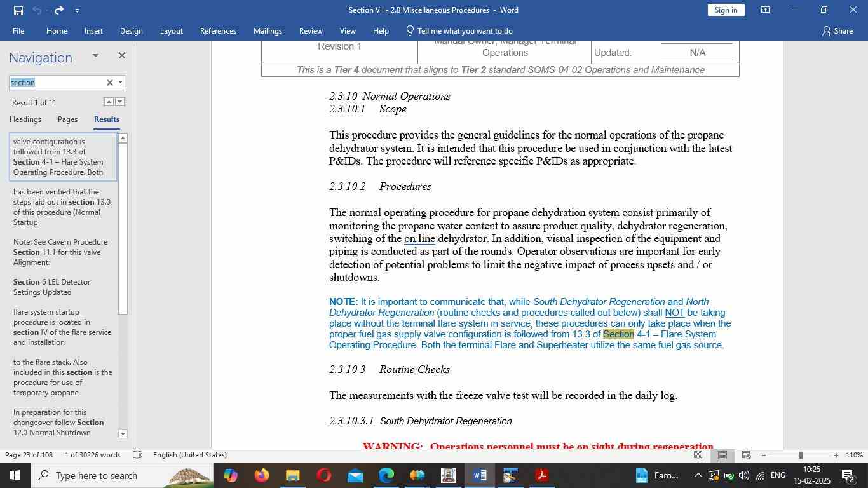Go to previous search result arrow
Image resolution: width=868 pixels, height=488 pixels.
point(109,102)
